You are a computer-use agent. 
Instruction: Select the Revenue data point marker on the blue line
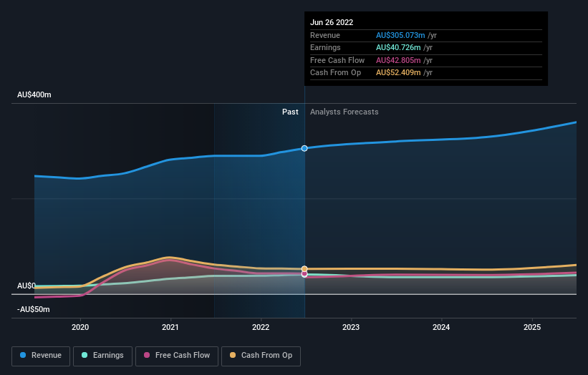point(304,148)
